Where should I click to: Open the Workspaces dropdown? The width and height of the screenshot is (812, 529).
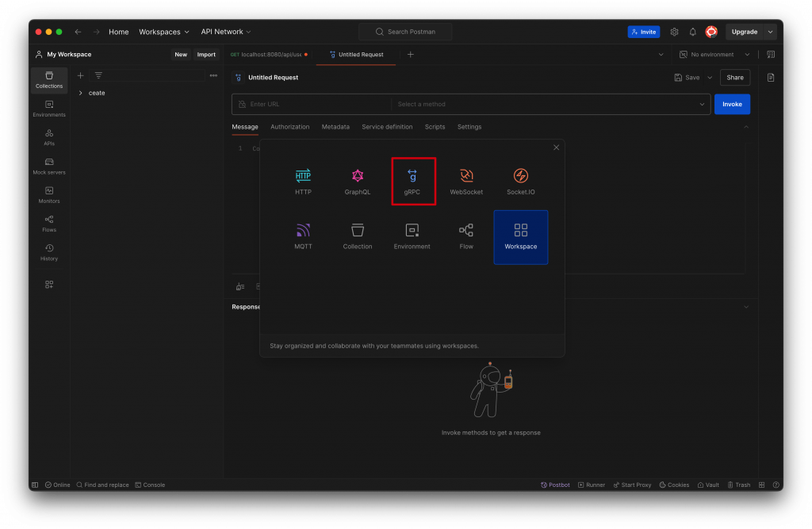(163, 32)
